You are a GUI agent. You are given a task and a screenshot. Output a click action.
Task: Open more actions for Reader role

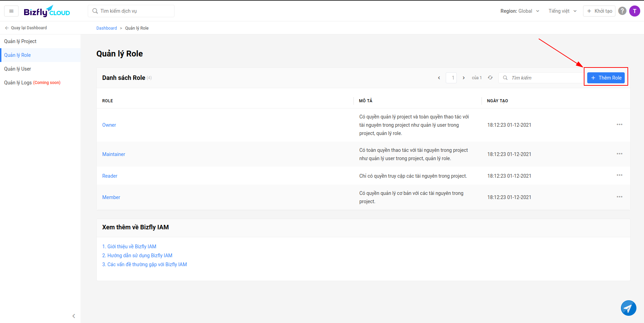click(619, 175)
